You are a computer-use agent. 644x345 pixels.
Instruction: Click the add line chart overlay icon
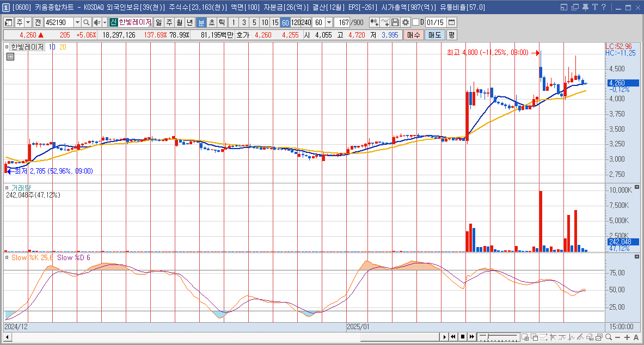[385, 22]
